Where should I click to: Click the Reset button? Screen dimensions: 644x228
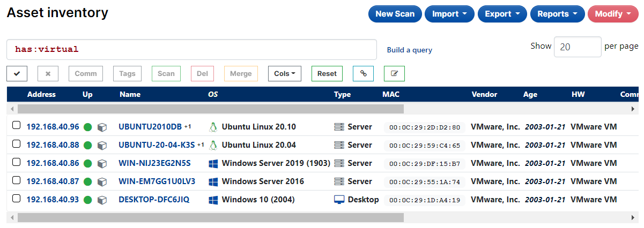tap(327, 74)
